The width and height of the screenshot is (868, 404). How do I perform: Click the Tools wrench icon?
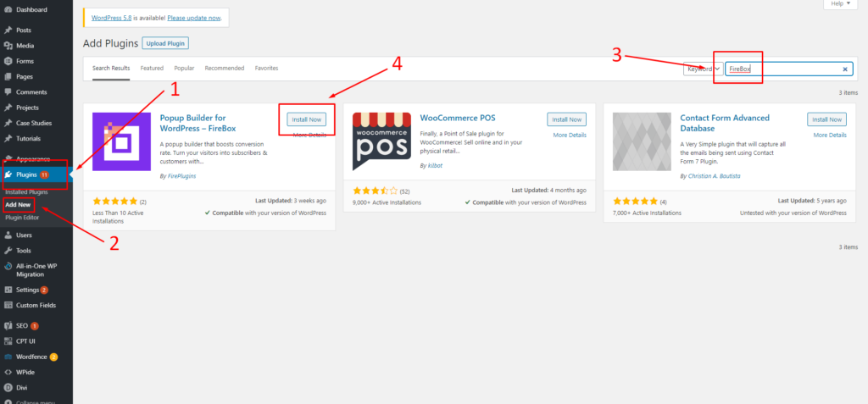tap(8, 250)
